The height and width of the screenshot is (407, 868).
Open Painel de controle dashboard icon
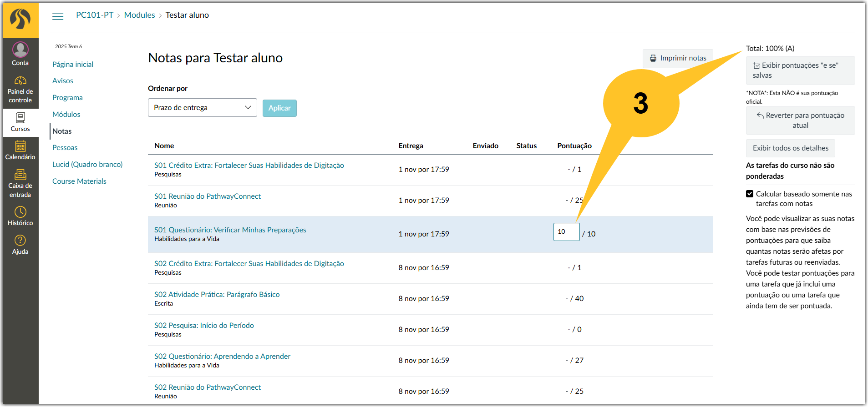point(20,80)
